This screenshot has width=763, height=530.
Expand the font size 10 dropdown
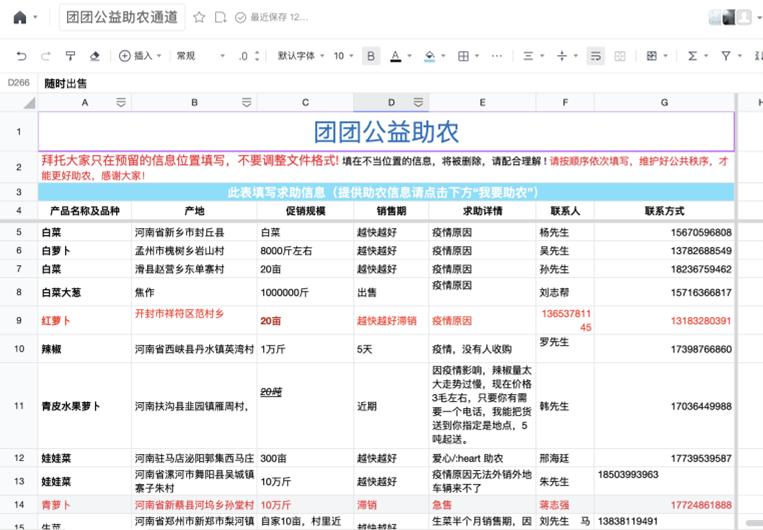[343, 56]
